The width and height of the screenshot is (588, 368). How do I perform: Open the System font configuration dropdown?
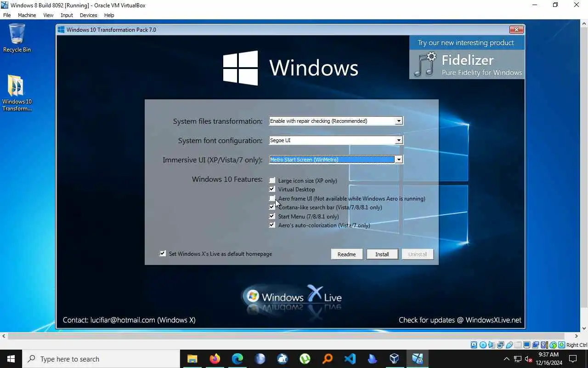pyautogui.click(x=399, y=140)
